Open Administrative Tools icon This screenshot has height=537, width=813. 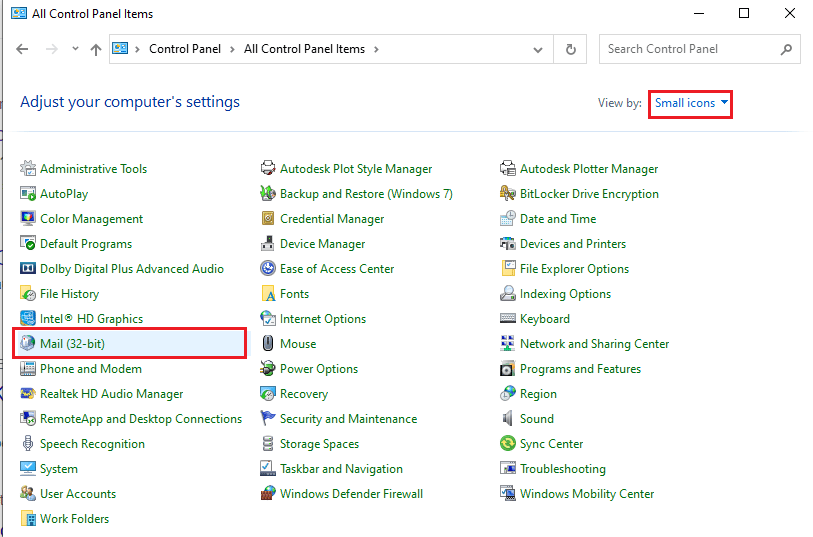click(x=28, y=168)
